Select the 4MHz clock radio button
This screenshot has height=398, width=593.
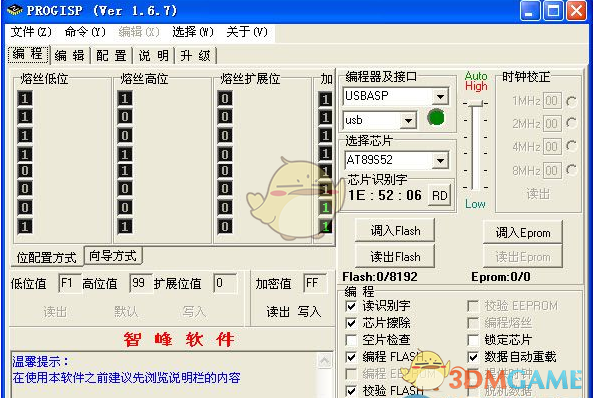pos(571,146)
